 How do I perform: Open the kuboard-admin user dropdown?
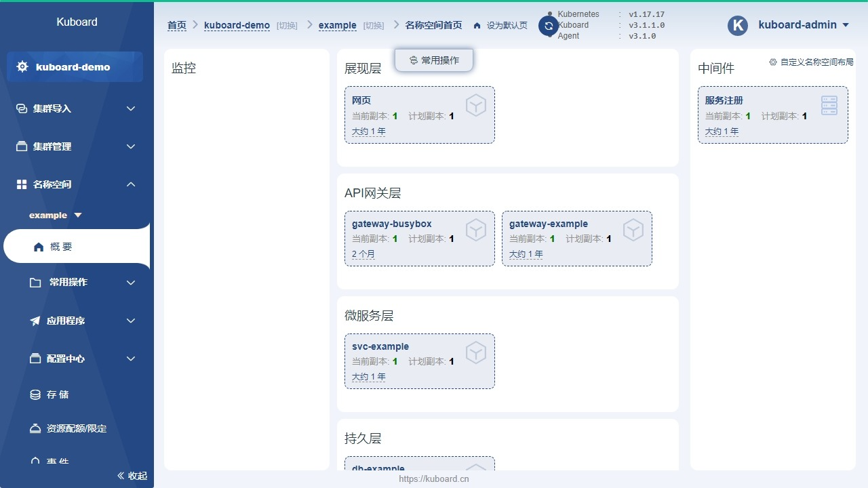point(804,25)
